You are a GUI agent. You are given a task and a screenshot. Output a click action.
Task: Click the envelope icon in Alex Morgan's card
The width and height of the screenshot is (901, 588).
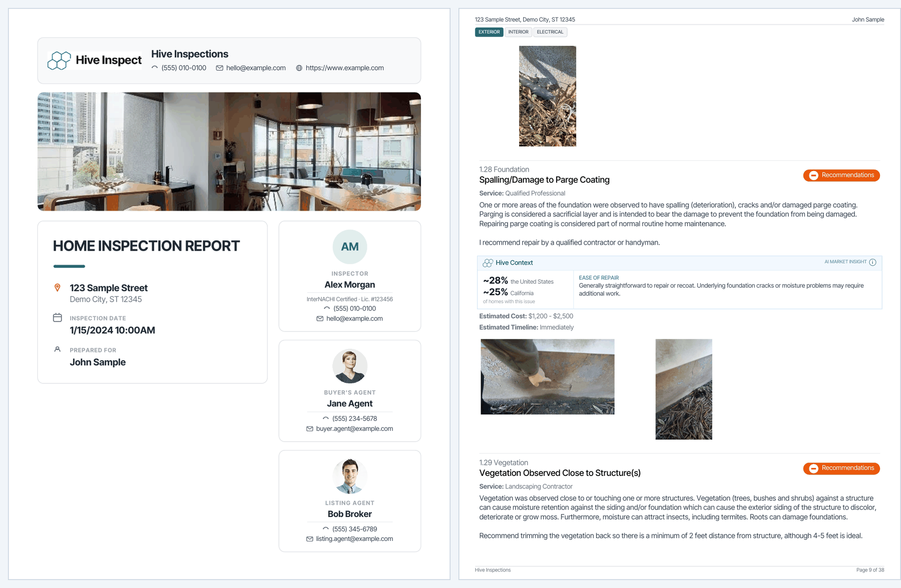tap(320, 319)
